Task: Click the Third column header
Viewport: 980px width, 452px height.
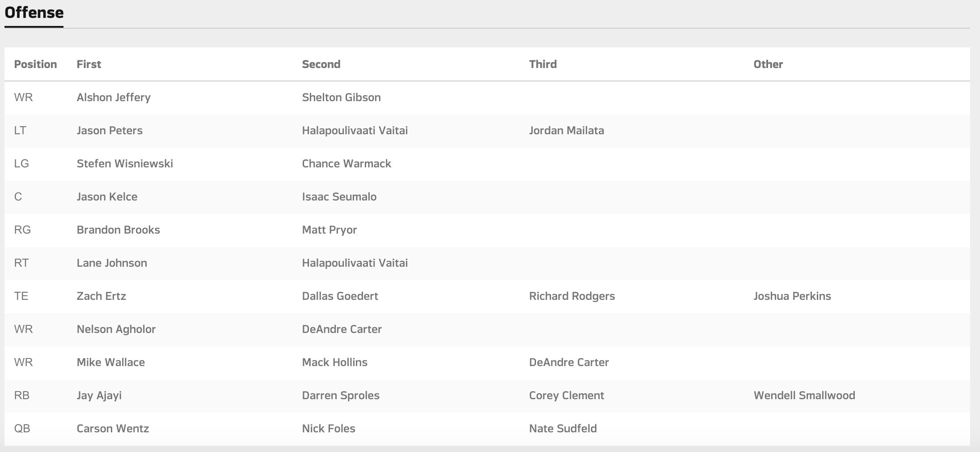Action: point(543,64)
